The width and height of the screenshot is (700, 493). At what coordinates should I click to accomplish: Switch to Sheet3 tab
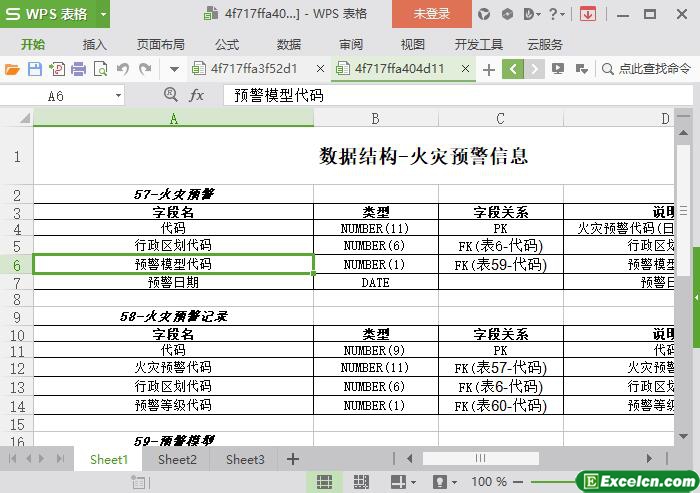(x=245, y=460)
